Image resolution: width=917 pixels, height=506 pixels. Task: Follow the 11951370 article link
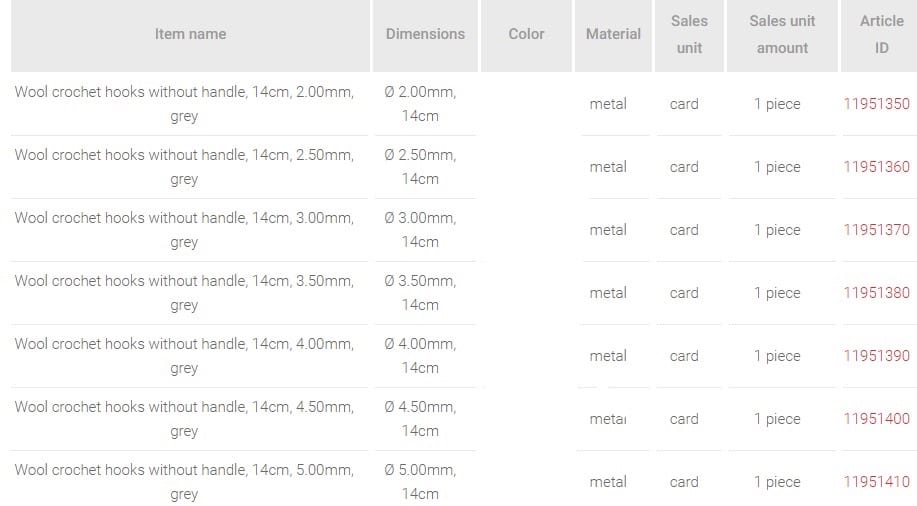876,230
